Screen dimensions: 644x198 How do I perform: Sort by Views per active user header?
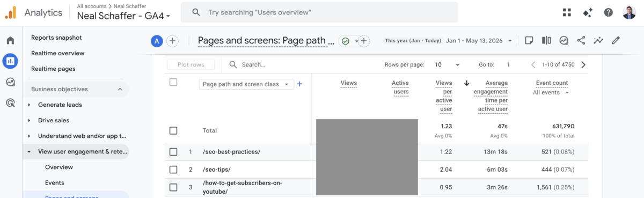pos(443,96)
